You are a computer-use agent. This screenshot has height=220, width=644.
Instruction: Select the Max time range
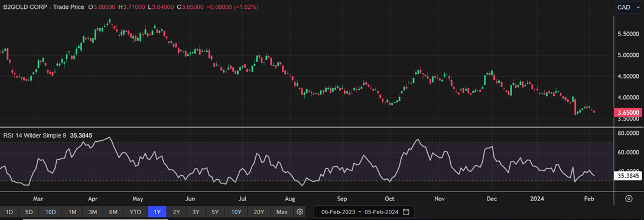(x=282, y=212)
